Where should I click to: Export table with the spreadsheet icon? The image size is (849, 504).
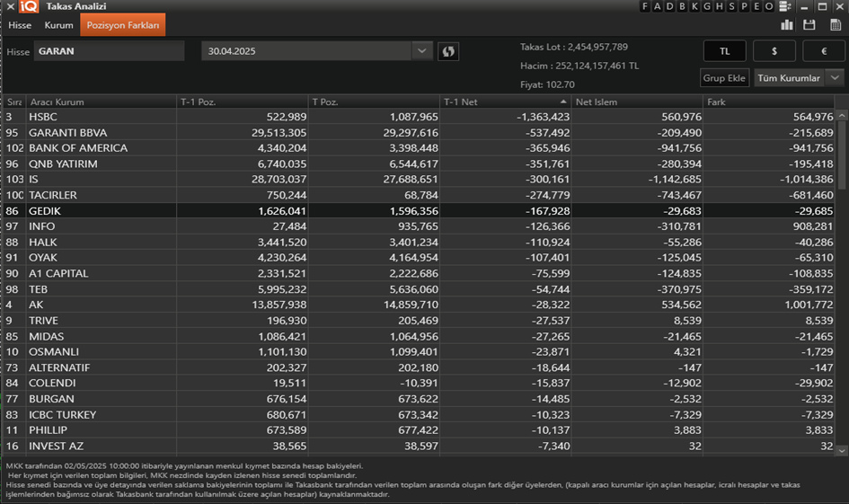836,25
